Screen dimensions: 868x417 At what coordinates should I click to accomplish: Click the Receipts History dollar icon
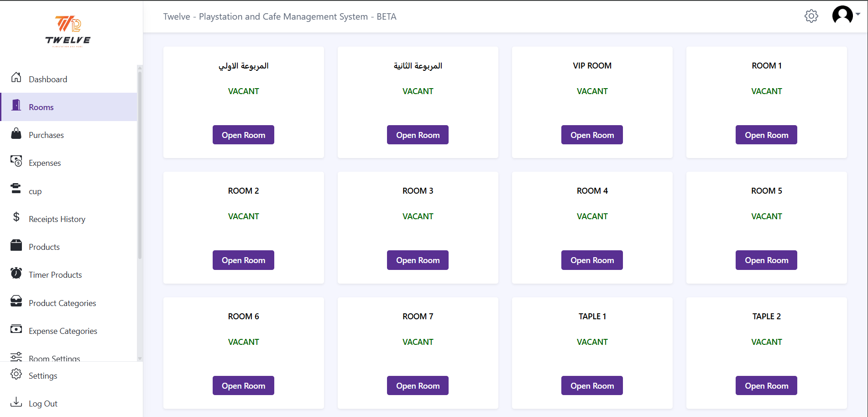pyautogui.click(x=16, y=217)
